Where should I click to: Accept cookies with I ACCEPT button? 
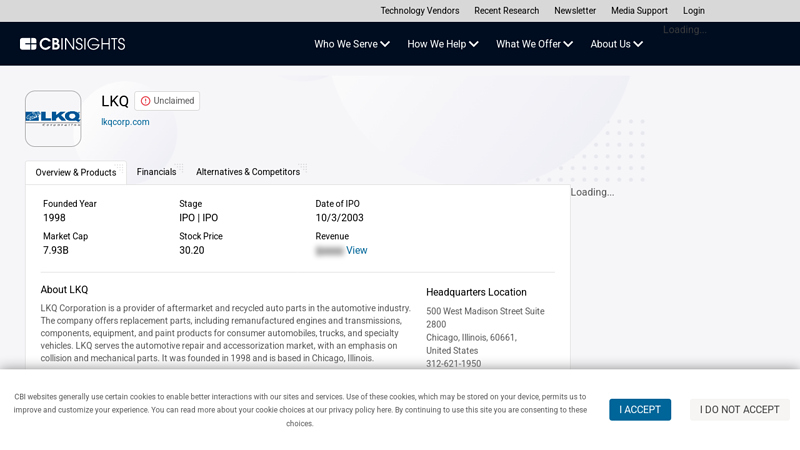pos(640,410)
